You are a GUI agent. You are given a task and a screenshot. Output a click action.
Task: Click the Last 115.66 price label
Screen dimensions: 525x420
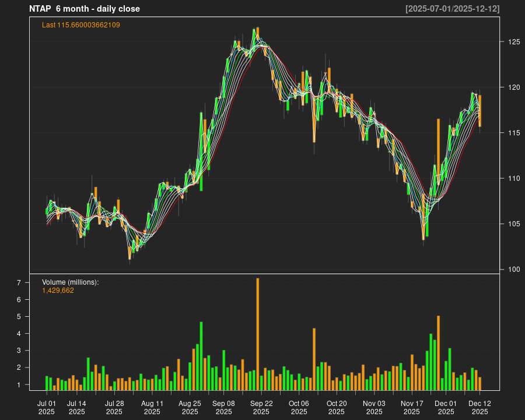tap(81, 25)
